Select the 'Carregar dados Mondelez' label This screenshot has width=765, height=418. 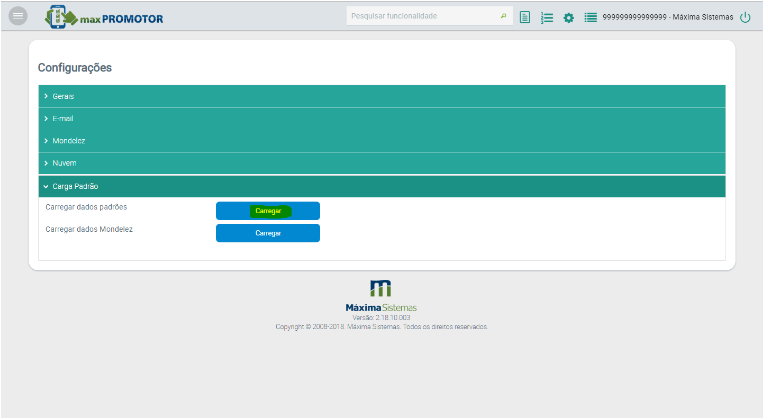[x=89, y=229]
